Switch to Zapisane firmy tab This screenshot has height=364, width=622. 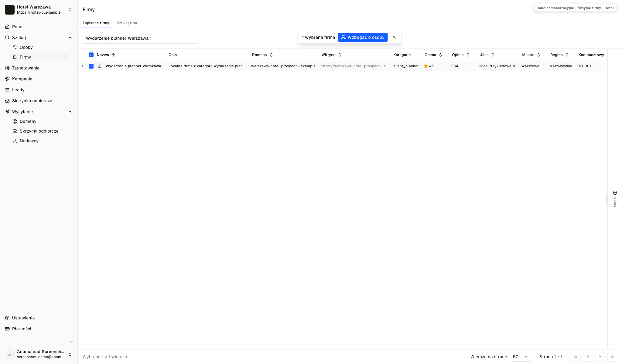96,23
